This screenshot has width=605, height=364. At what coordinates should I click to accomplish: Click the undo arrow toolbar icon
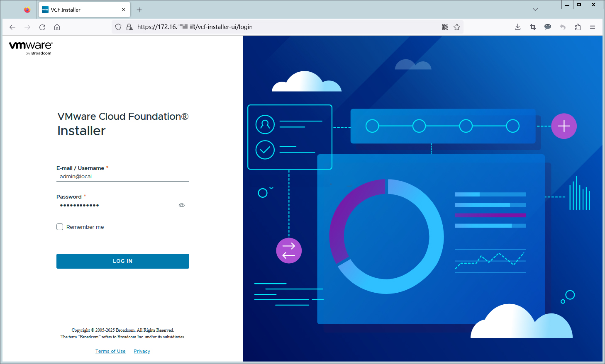[563, 27]
